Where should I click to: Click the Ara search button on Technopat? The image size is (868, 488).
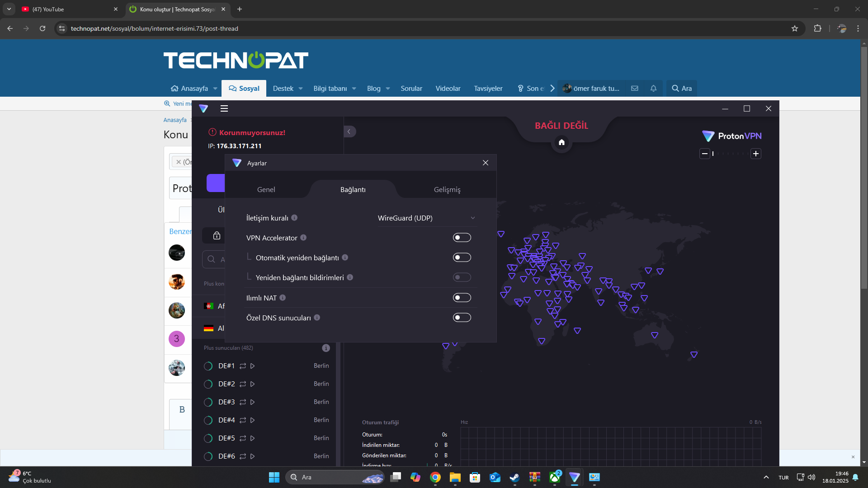click(681, 89)
